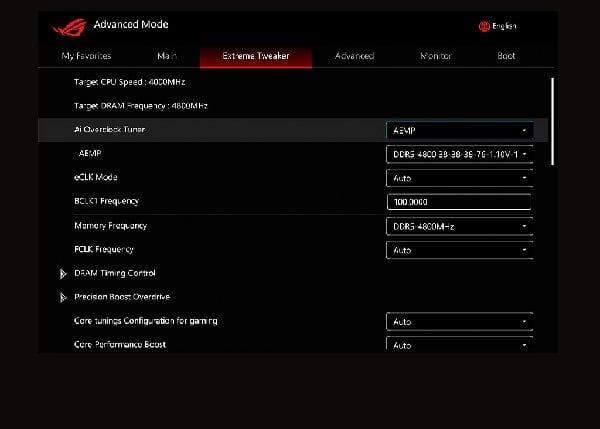Click the Core Performance Boost label

pyautogui.click(x=120, y=344)
